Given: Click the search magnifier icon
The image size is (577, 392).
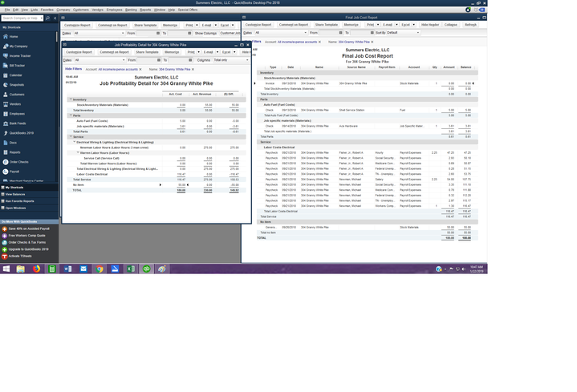Looking at the screenshot, I should pos(47,18).
